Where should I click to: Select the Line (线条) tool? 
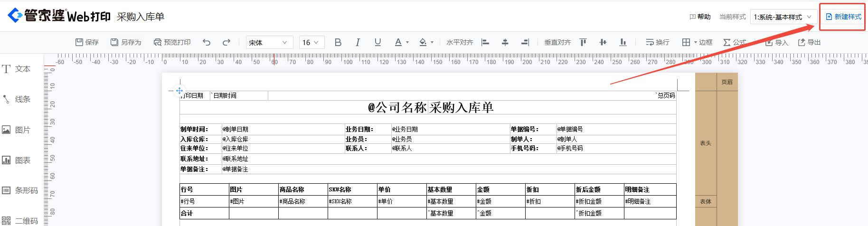(16, 99)
